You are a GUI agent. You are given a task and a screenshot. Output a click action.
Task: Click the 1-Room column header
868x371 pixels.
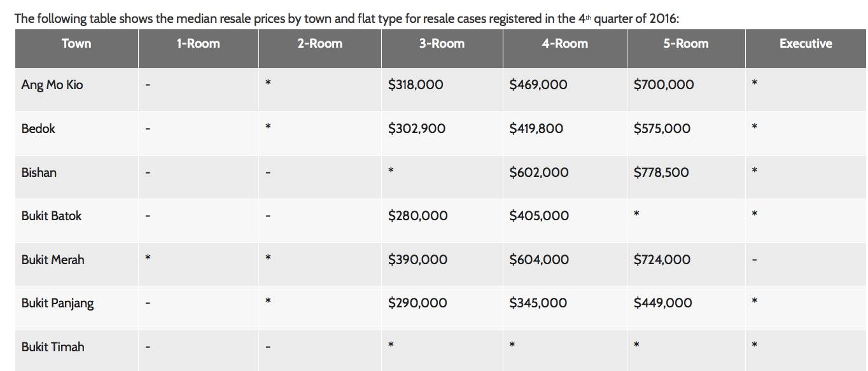pyautogui.click(x=198, y=44)
